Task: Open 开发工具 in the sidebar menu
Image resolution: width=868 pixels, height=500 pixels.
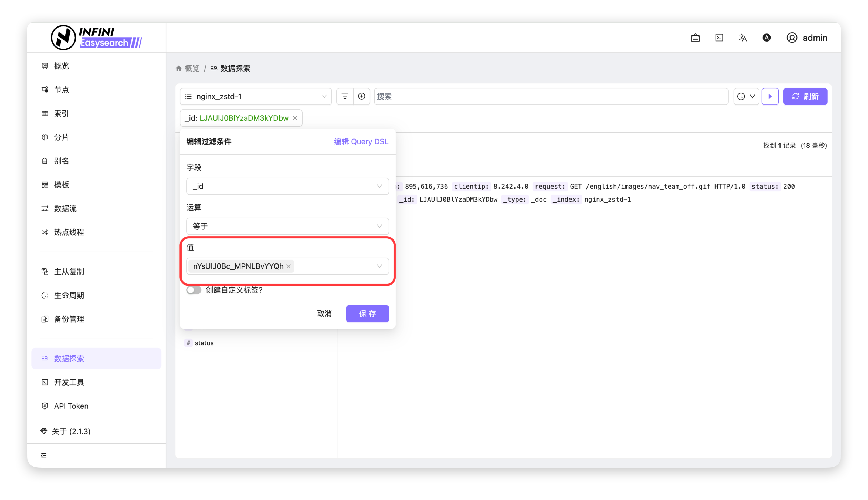Action: 69,382
